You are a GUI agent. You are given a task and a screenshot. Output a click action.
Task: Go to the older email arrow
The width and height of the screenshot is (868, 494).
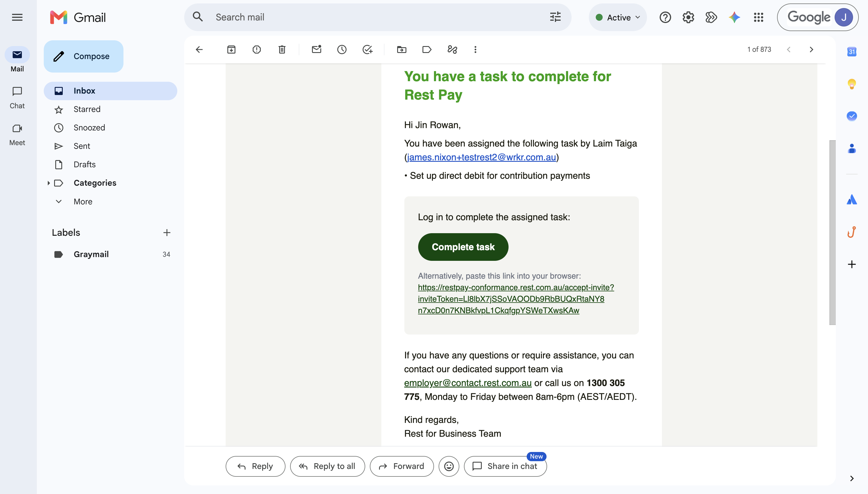tap(811, 50)
